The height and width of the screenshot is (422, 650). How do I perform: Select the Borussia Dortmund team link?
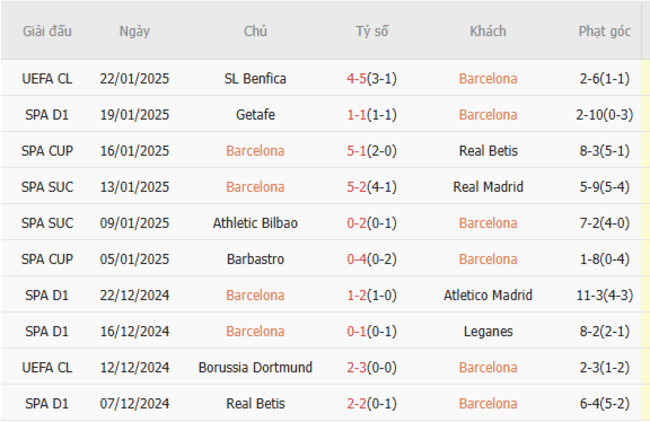pyautogui.click(x=255, y=367)
